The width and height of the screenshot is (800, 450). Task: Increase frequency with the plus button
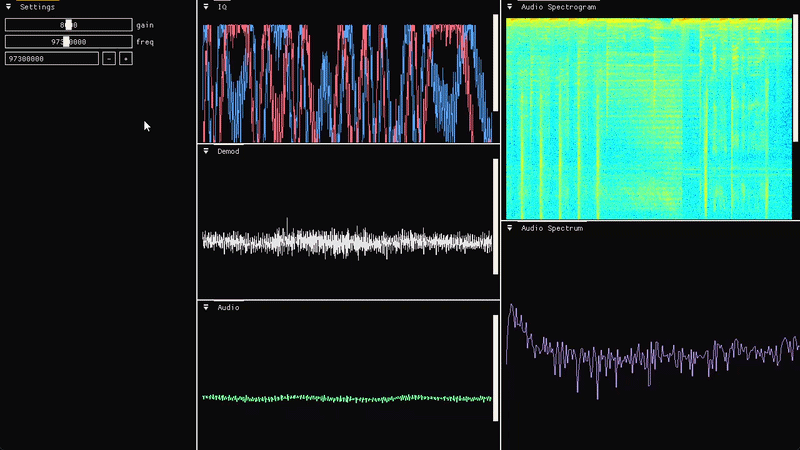pos(126,59)
